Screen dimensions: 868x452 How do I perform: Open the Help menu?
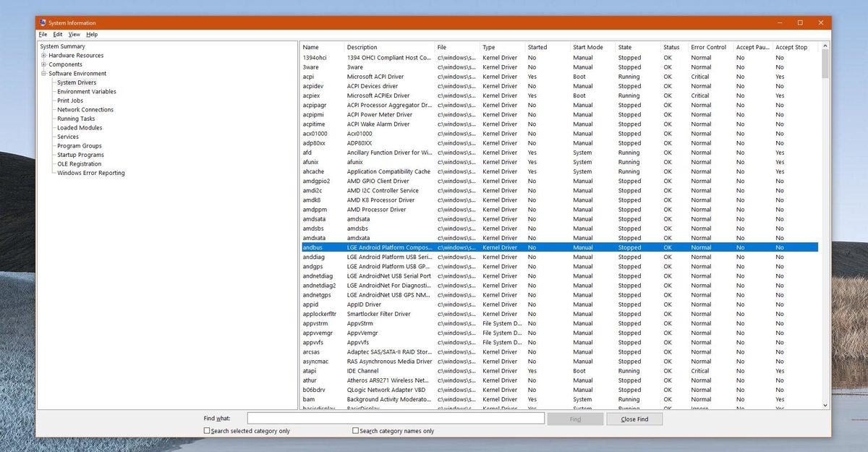coord(92,34)
